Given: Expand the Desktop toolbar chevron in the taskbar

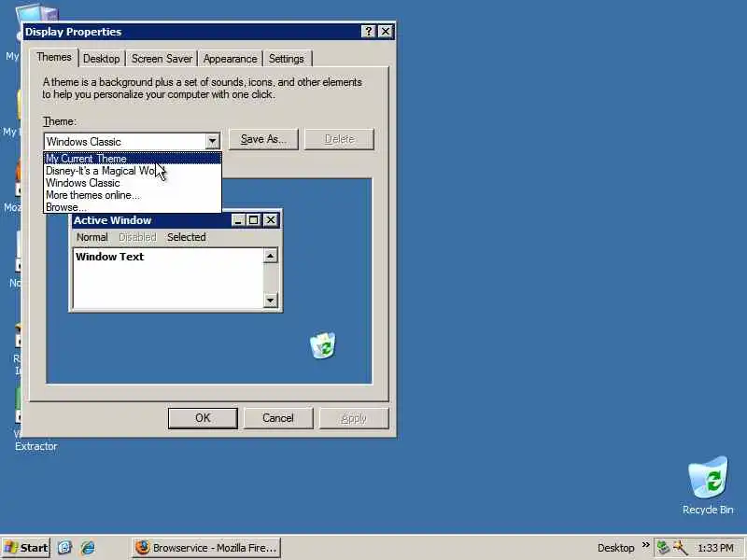Looking at the screenshot, I should (645, 545).
